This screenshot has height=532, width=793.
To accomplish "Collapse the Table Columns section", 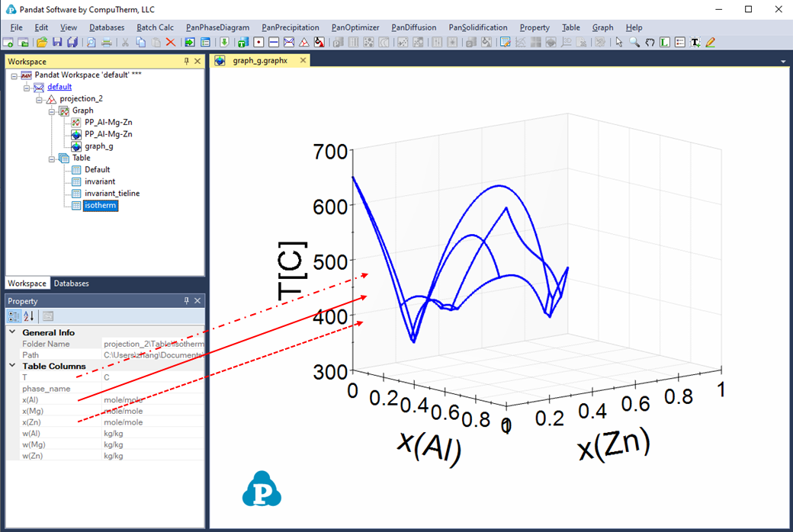I will [12, 367].
